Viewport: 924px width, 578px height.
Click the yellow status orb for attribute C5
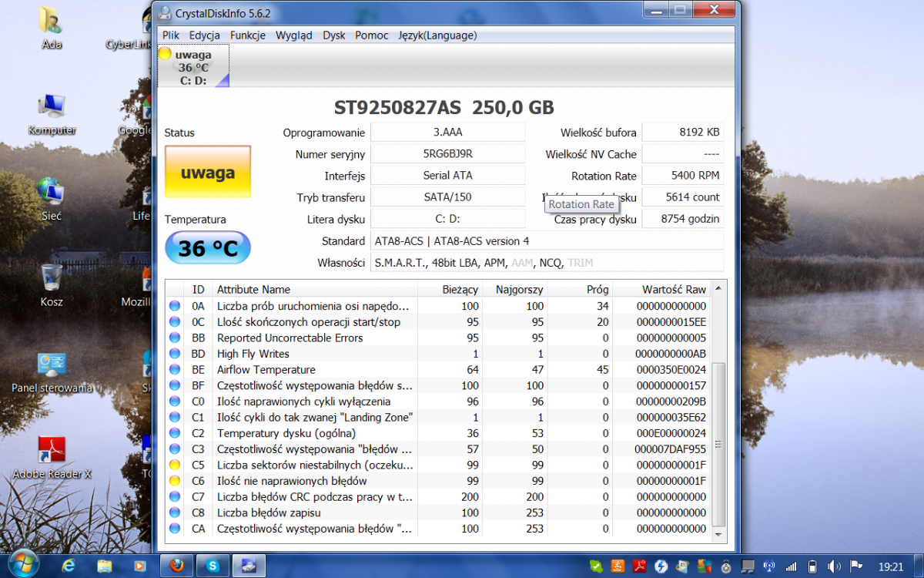[175, 465]
